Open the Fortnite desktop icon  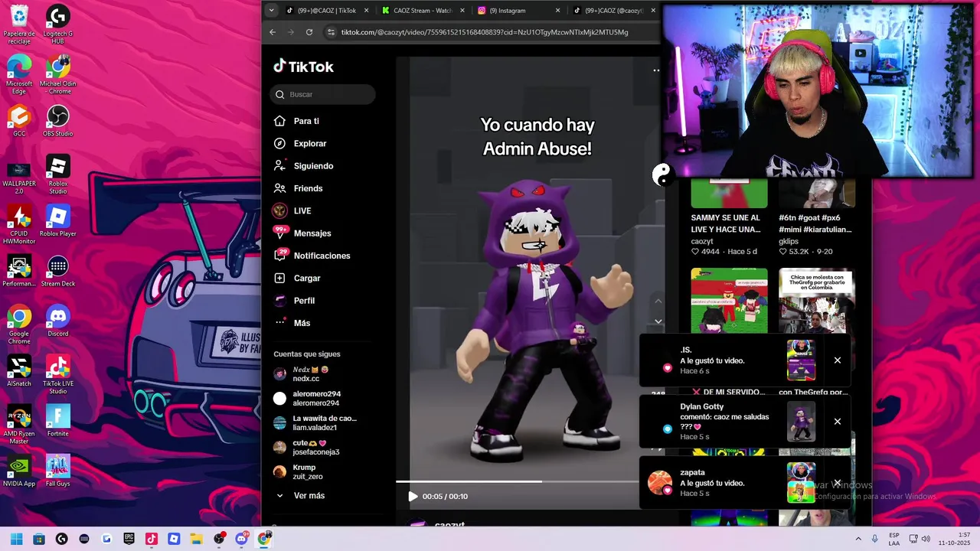pos(58,421)
